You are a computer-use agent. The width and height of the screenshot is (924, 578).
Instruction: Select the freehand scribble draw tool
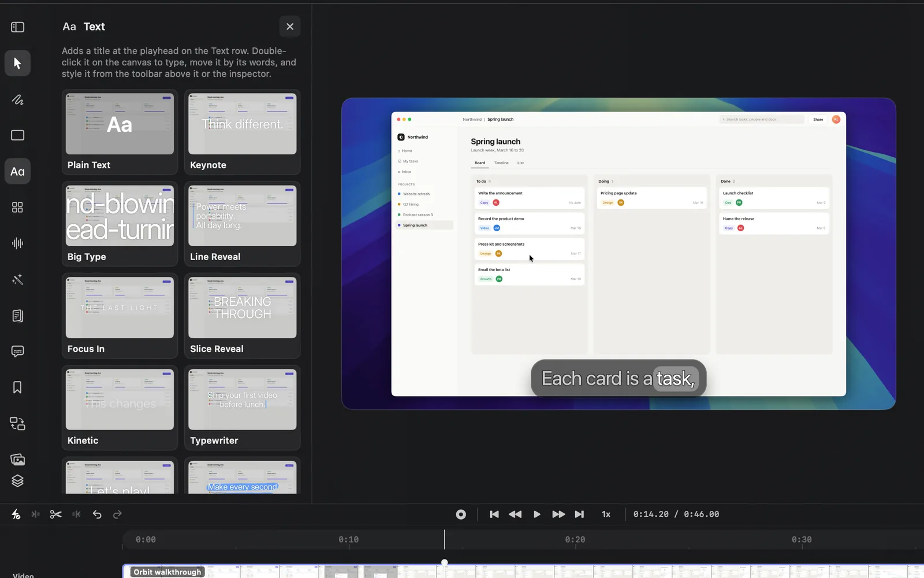[x=17, y=99]
